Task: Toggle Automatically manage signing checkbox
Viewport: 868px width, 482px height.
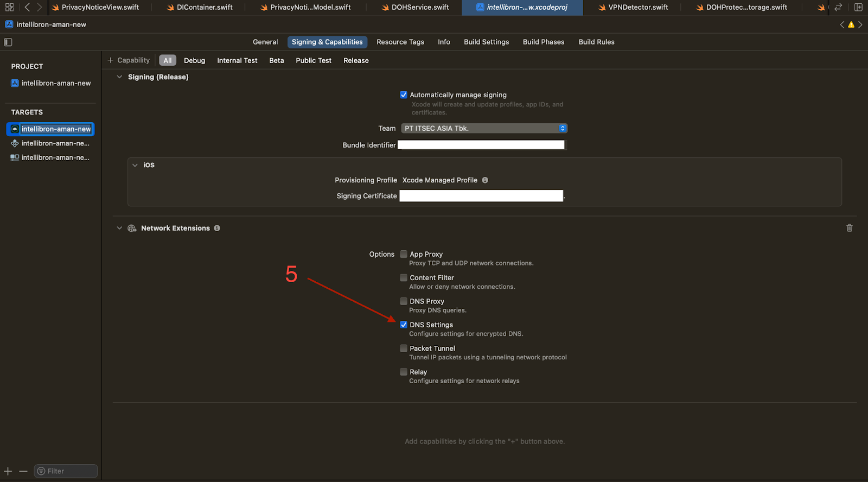Action: point(404,94)
